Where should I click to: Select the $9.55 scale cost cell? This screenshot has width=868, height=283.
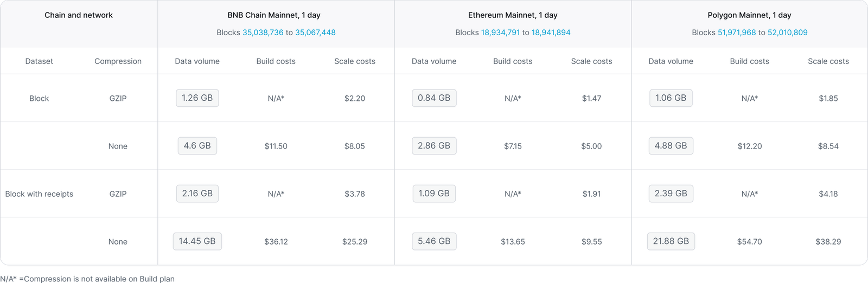click(591, 242)
